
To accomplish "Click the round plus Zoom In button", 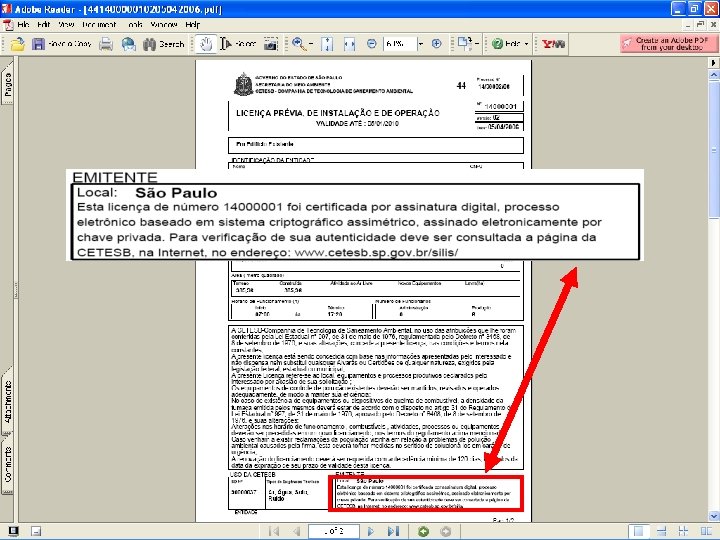I will 436,44.
